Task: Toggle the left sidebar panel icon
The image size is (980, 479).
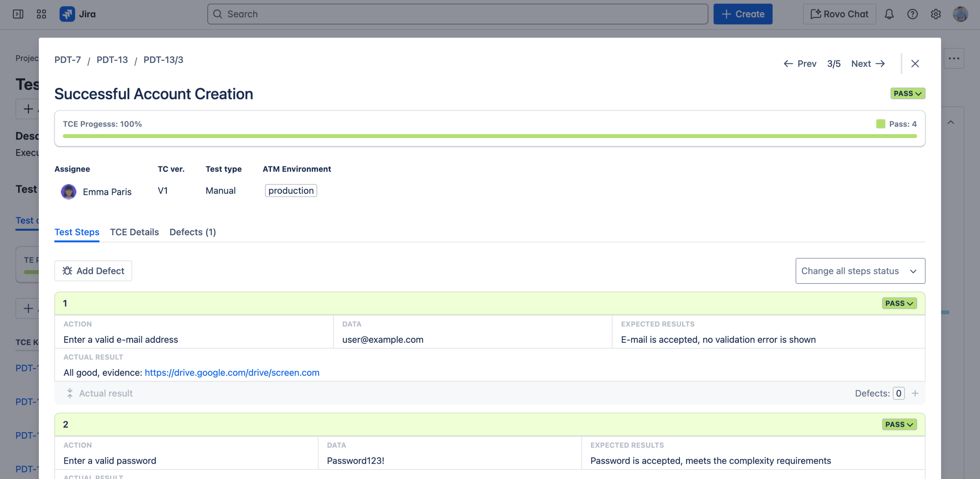Action: (18, 14)
